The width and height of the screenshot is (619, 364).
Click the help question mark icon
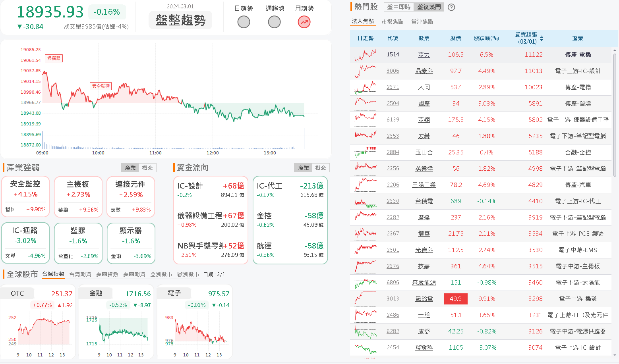click(x=451, y=7)
